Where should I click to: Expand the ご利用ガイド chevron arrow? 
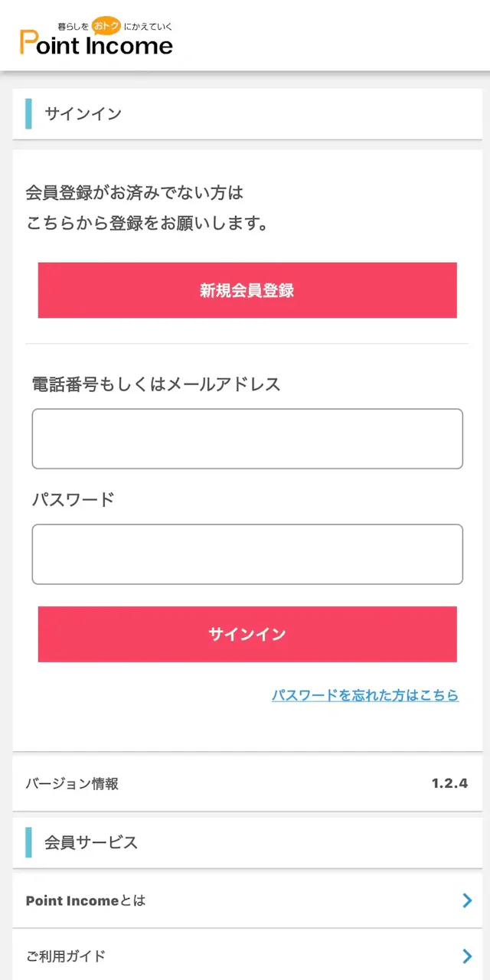tap(467, 955)
